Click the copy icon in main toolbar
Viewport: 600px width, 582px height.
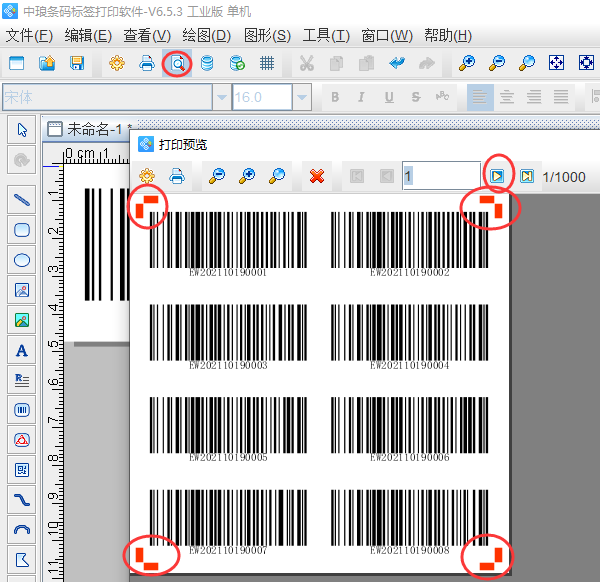coord(336,63)
